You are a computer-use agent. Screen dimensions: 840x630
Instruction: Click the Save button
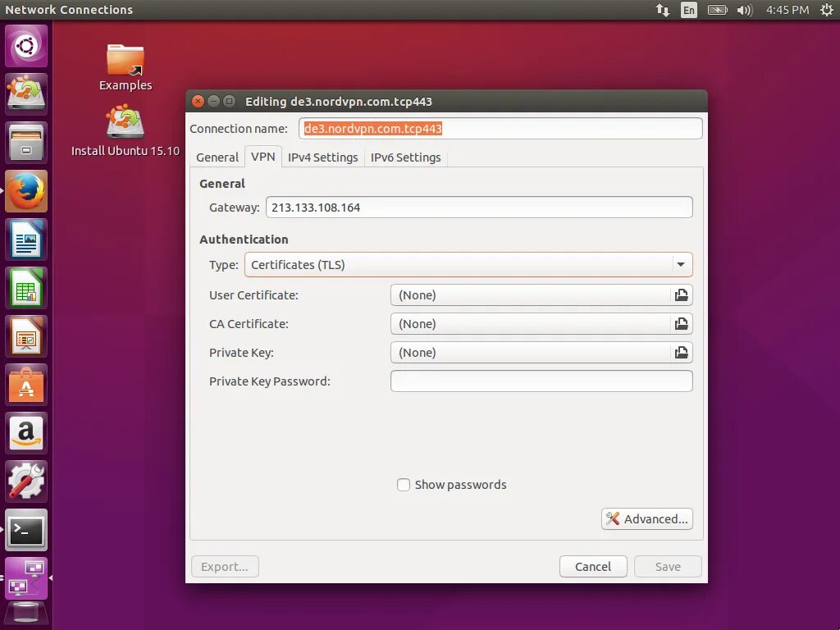tap(668, 567)
